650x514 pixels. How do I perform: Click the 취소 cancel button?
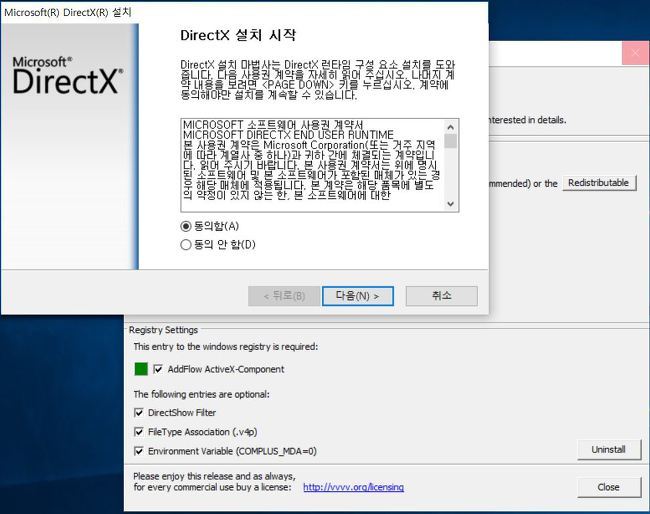point(441,296)
